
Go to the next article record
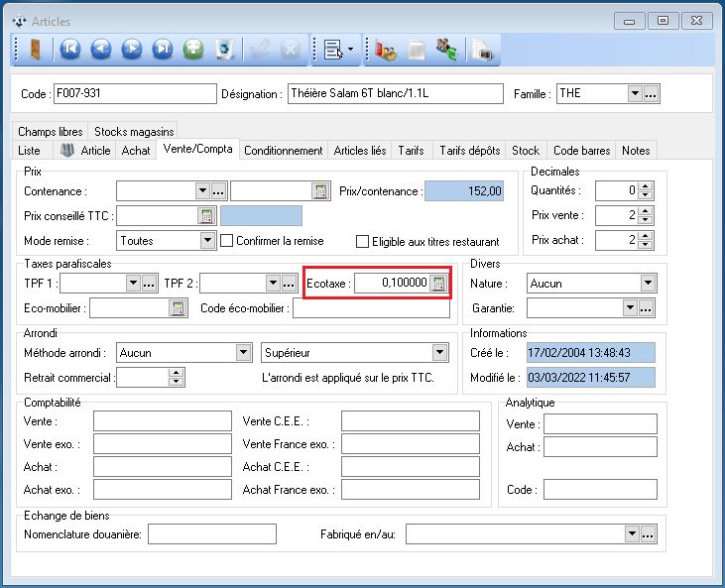click(131, 49)
